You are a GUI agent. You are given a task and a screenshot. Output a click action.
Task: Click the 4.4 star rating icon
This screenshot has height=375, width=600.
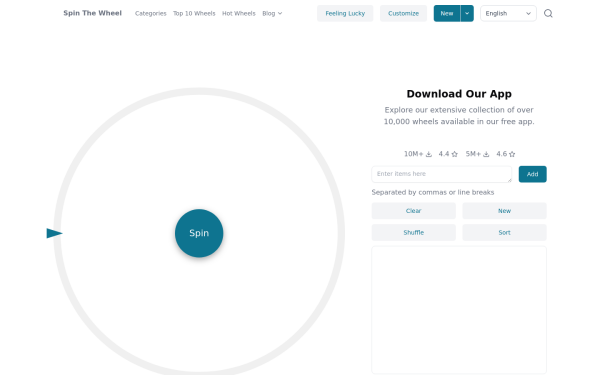coord(454,154)
